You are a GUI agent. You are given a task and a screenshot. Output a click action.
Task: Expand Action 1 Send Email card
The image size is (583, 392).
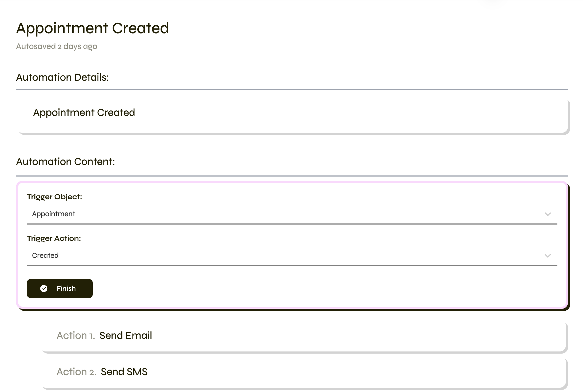pos(304,337)
